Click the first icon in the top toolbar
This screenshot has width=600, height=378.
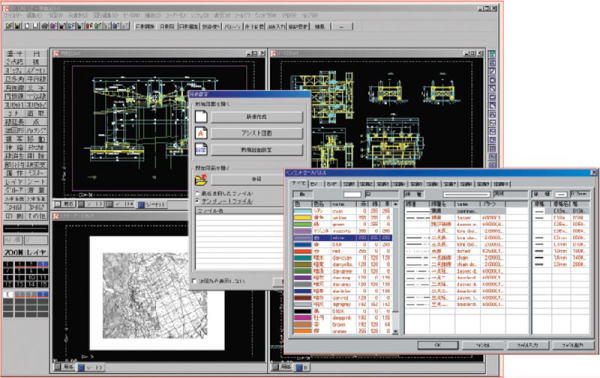(x=9, y=26)
